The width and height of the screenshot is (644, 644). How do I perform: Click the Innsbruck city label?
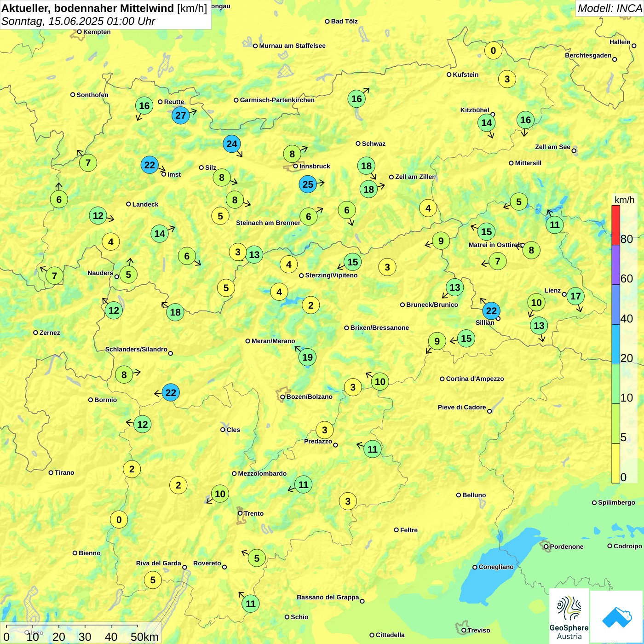pyautogui.click(x=315, y=166)
